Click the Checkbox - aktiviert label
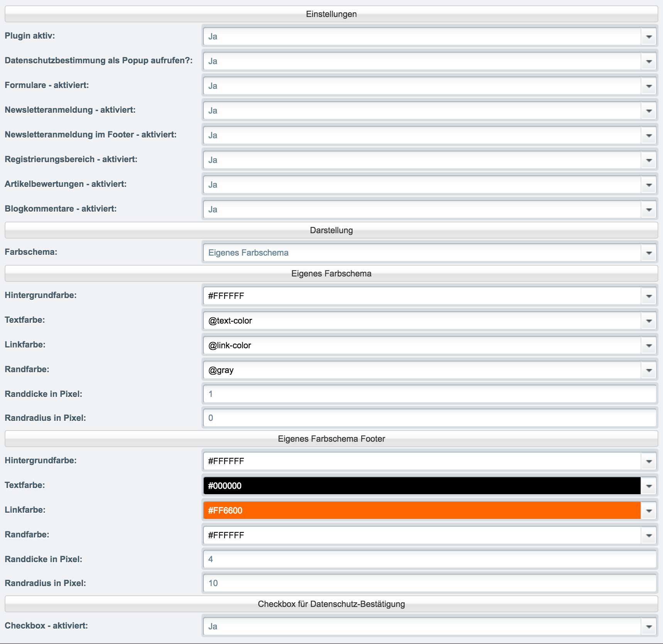Viewport: 663px width, 644px height. click(46, 626)
